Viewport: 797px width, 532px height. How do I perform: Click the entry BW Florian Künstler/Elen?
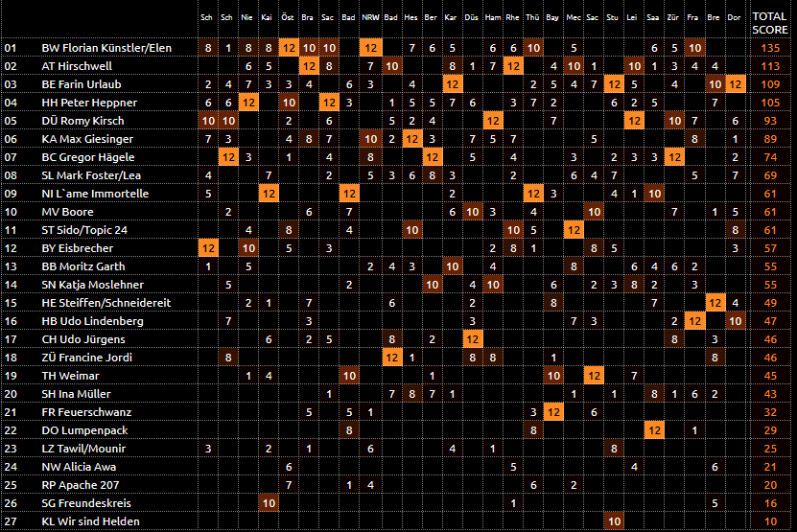pos(106,48)
